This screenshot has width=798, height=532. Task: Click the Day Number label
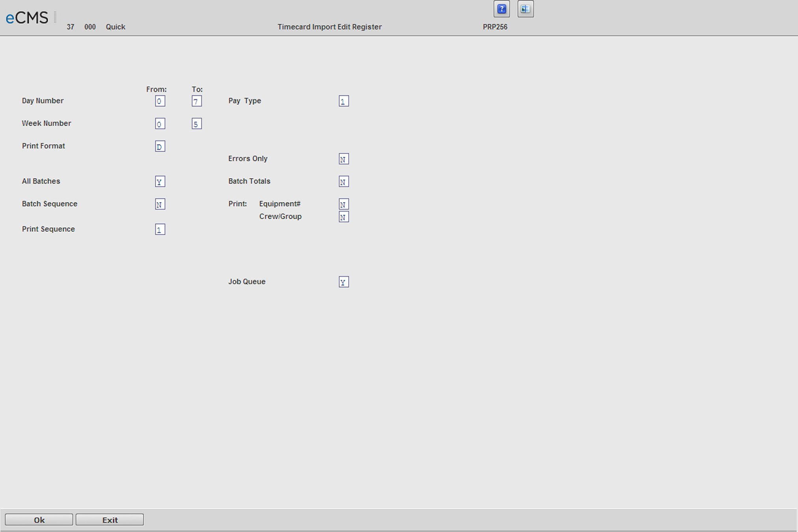(43, 101)
